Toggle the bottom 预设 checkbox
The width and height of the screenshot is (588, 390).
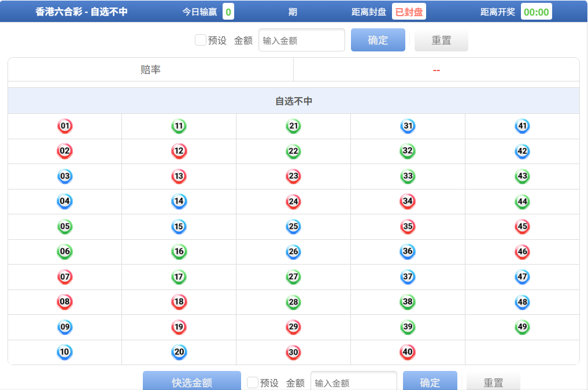click(x=253, y=382)
